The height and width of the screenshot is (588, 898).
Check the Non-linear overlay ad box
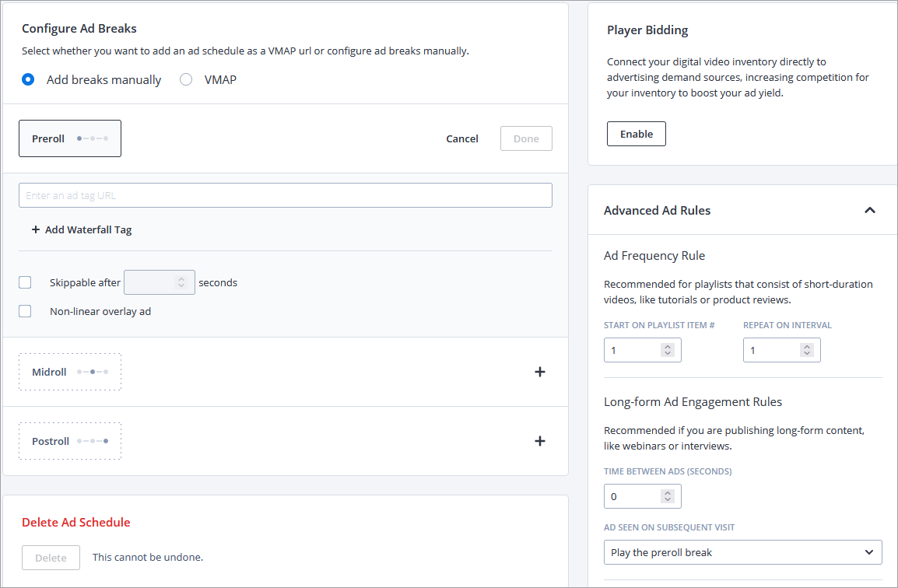(x=25, y=311)
